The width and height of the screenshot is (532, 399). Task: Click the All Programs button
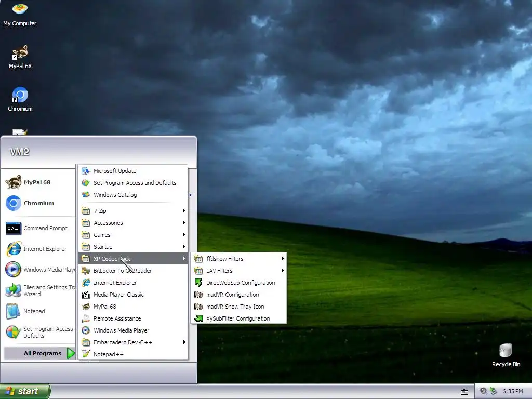click(39, 353)
